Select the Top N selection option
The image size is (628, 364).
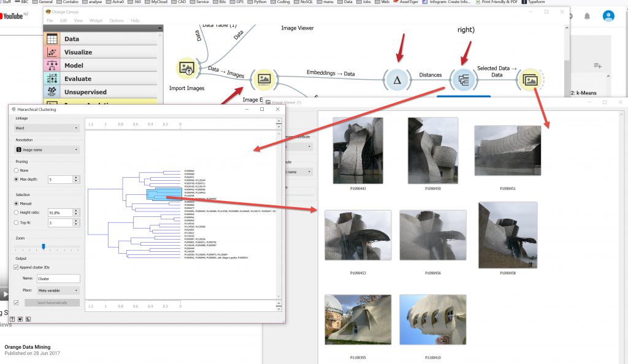pos(18,223)
